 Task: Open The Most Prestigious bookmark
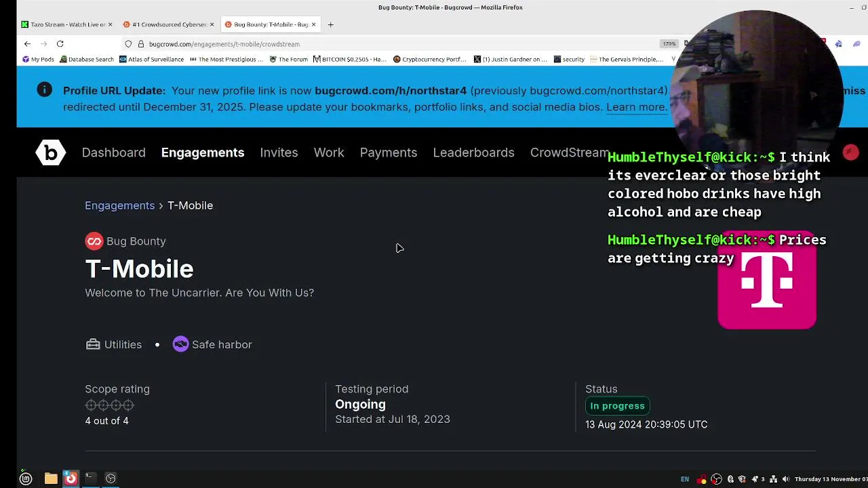click(x=226, y=60)
